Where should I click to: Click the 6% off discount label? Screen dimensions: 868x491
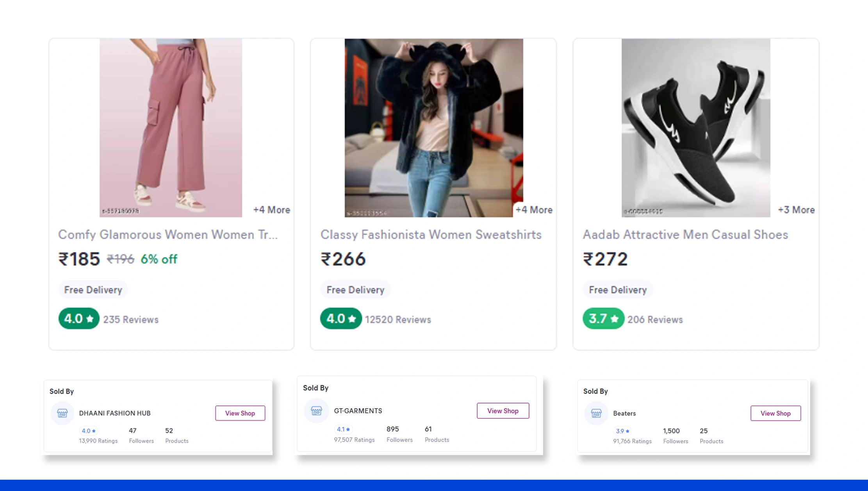tap(159, 259)
